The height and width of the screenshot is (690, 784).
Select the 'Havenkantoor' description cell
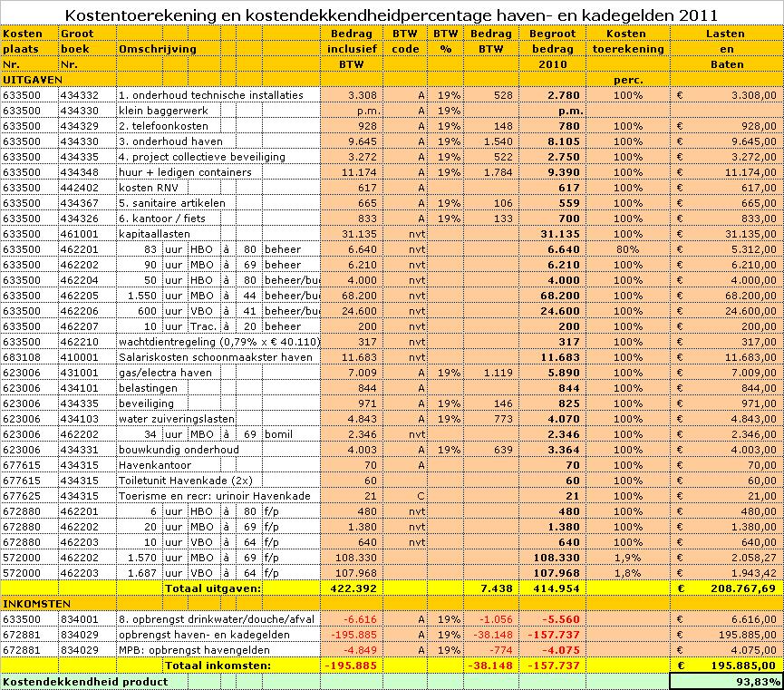point(154,465)
